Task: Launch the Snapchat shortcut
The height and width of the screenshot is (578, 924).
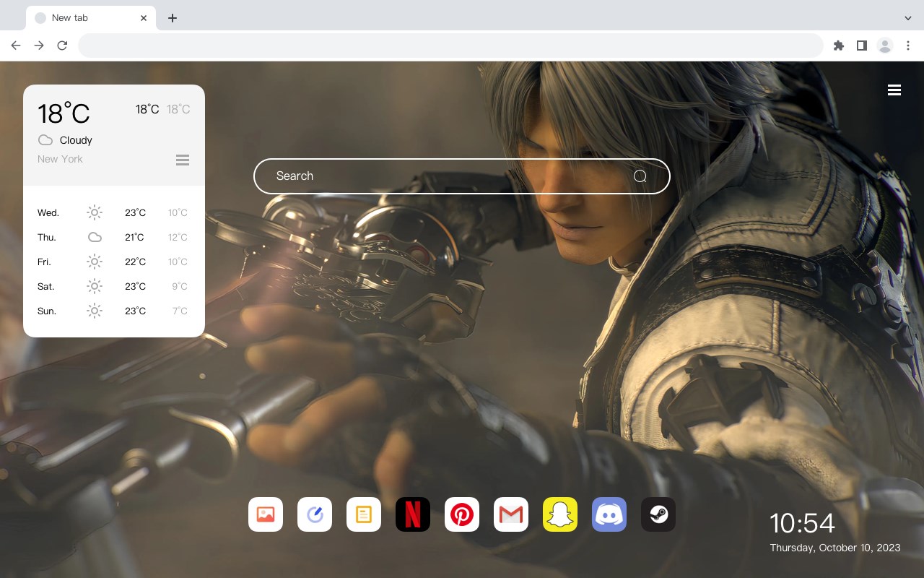Action: pos(560,514)
